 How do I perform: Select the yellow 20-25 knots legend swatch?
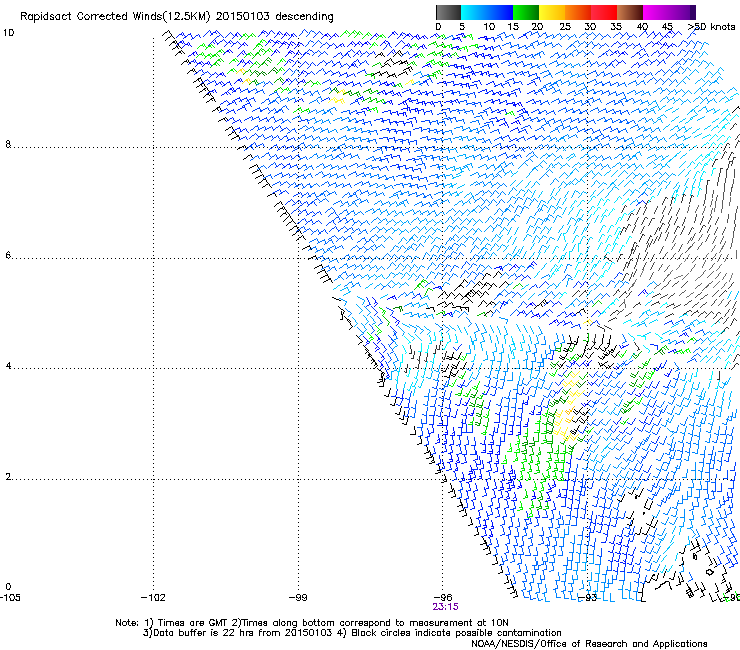[x=552, y=12]
